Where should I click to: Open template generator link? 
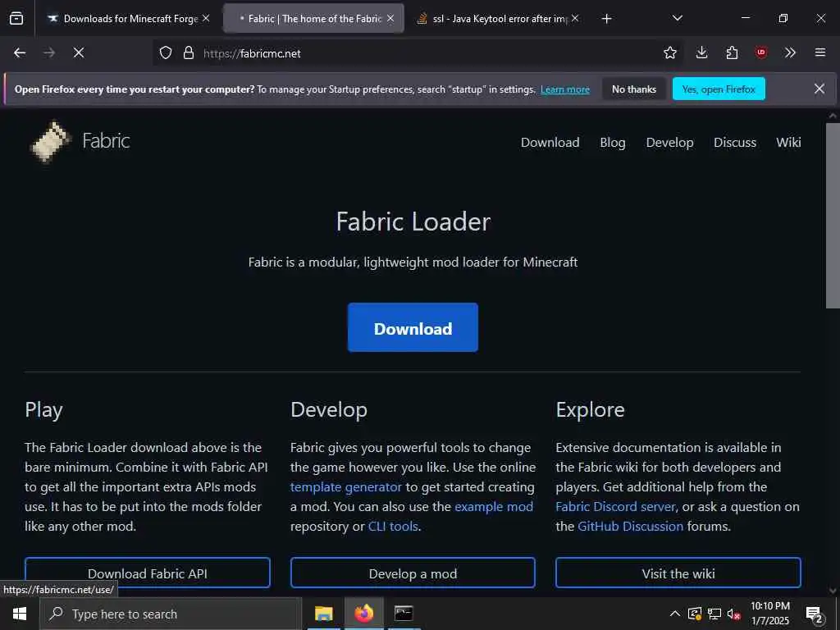tap(345, 487)
